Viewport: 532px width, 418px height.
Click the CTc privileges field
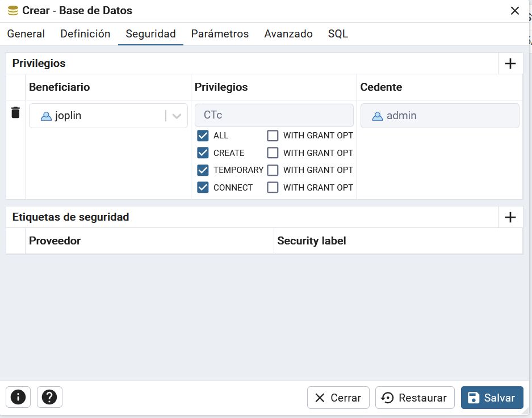[274, 115]
